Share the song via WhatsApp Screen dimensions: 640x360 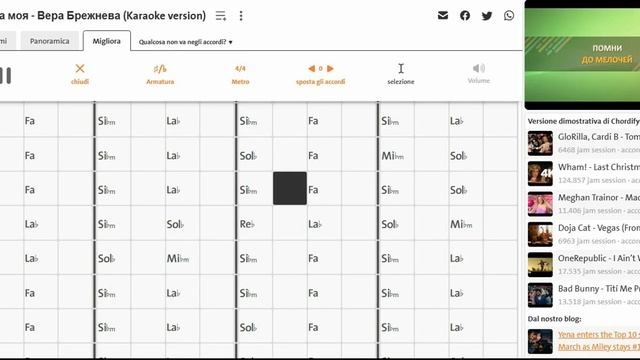[x=509, y=16]
